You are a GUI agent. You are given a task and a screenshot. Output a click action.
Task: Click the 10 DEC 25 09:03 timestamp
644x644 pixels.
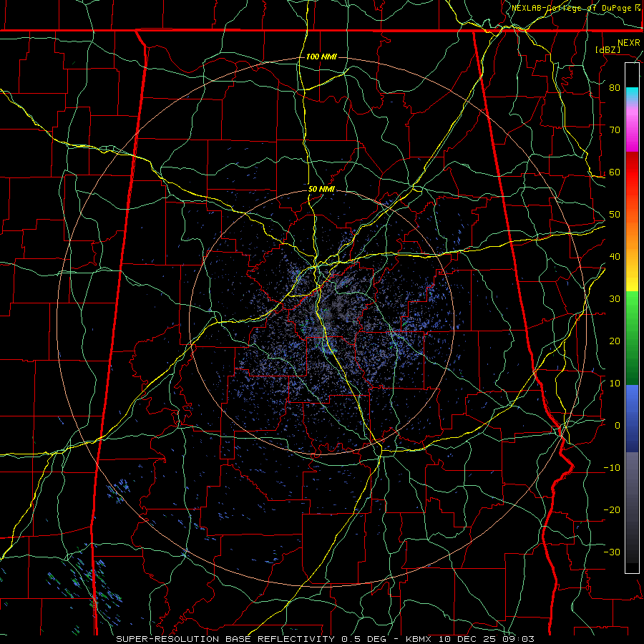point(487,639)
